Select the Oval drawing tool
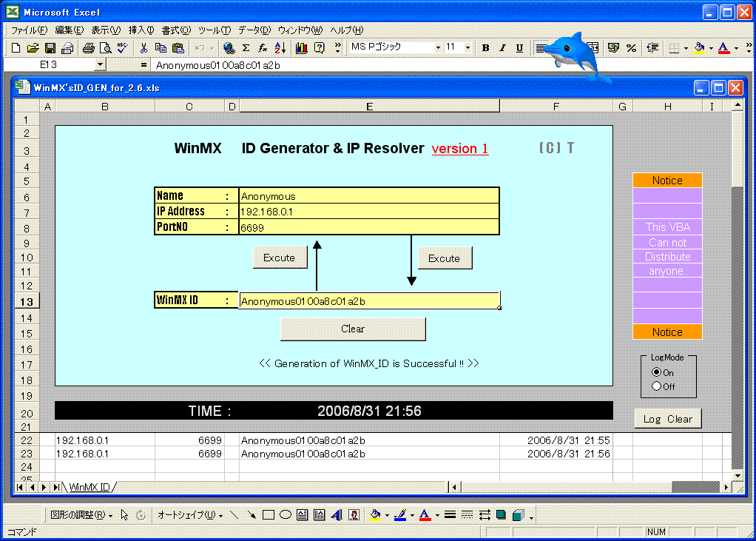This screenshot has height=541, width=756. (x=286, y=515)
